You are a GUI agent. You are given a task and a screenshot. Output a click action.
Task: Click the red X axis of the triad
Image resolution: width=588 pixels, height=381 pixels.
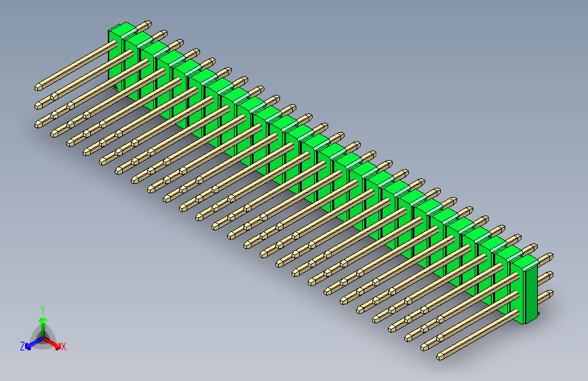pos(52,343)
